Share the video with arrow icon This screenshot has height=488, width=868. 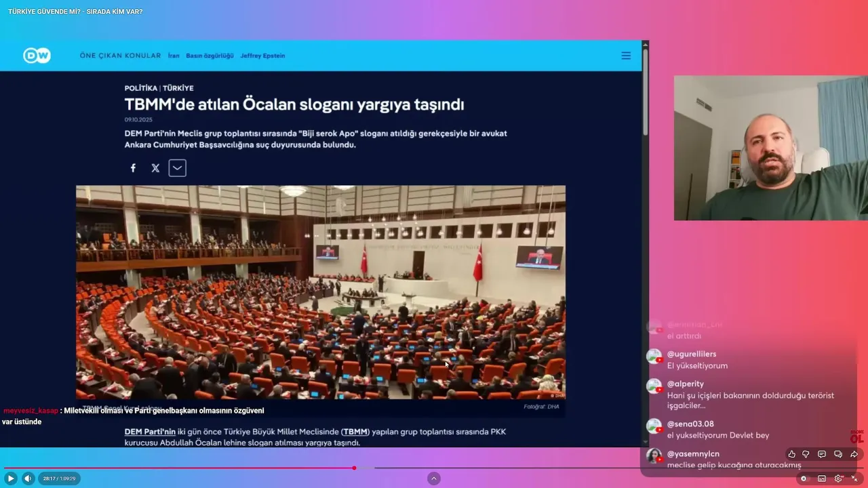point(854,454)
